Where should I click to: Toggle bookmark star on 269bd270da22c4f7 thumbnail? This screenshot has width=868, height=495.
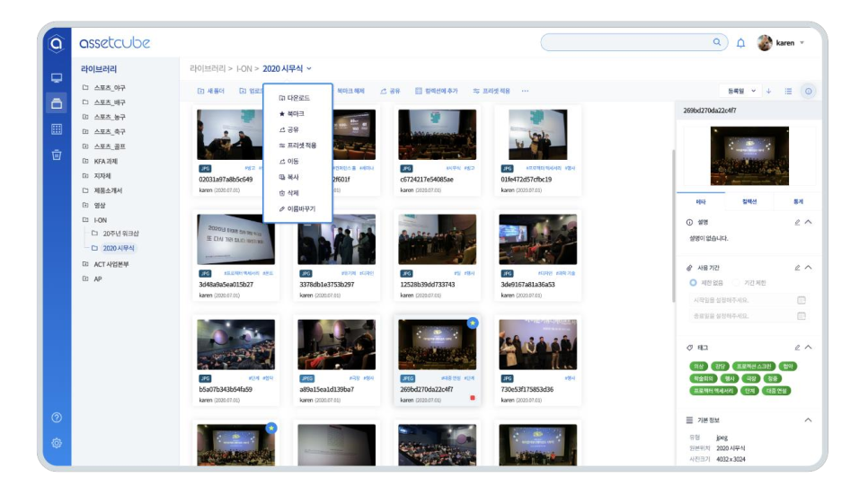click(x=473, y=323)
